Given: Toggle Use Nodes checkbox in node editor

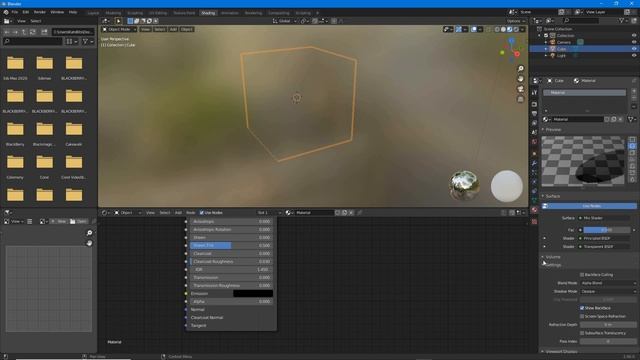Looking at the screenshot, I should point(202,213).
